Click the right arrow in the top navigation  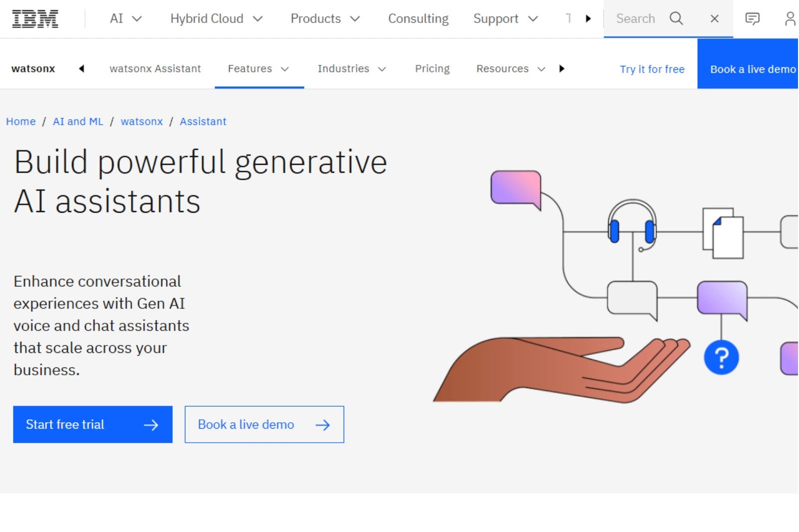(589, 18)
